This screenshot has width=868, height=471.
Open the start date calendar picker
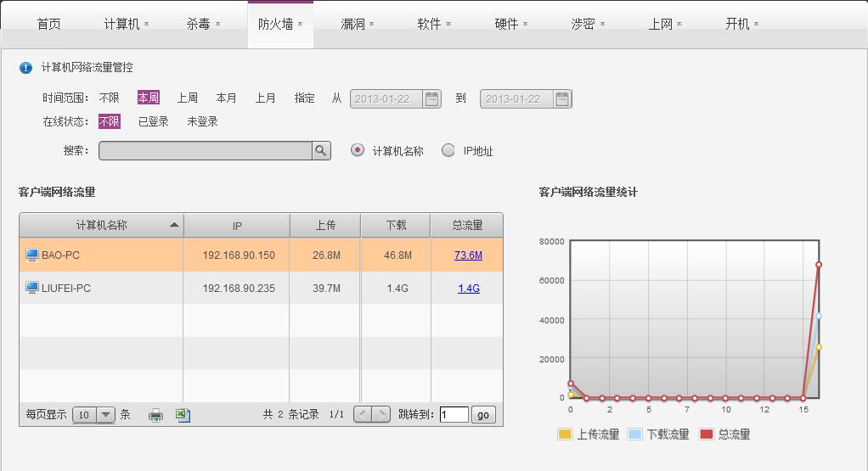[431, 99]
